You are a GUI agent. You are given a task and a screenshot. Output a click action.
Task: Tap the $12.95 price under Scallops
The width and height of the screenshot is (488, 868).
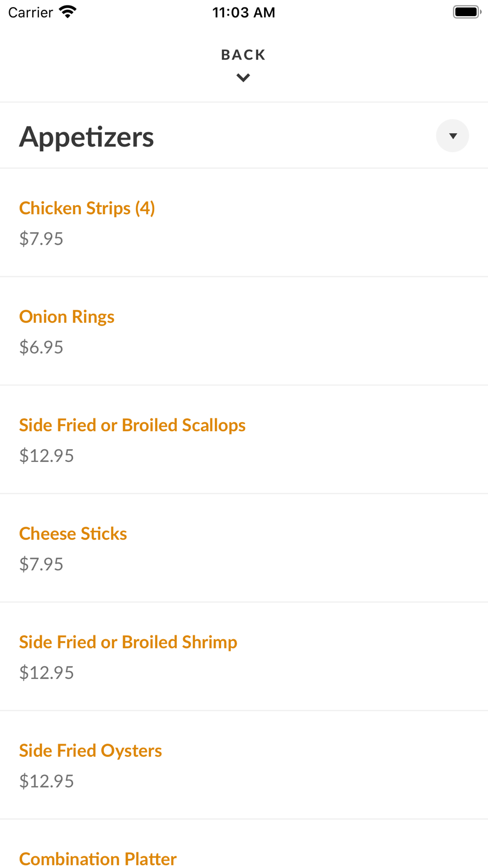[x=47, y=455]
